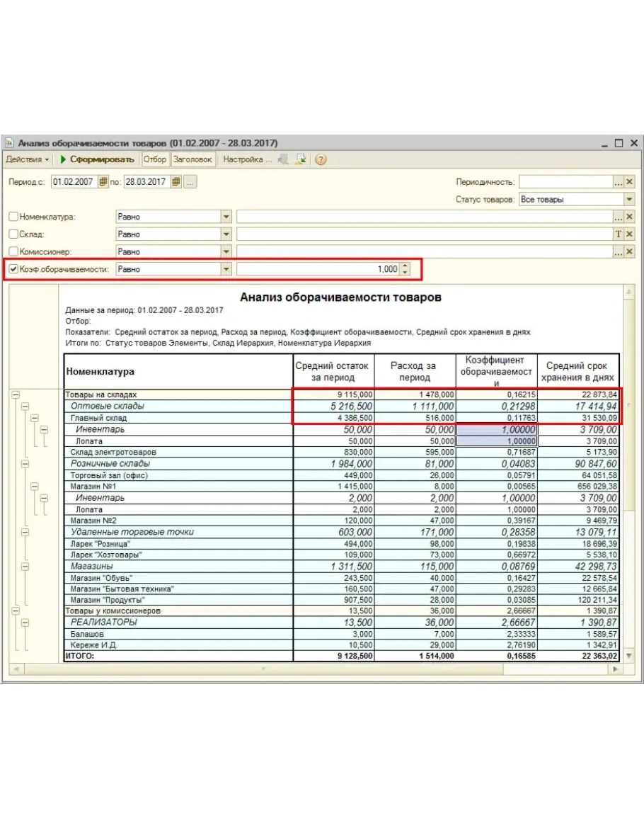The image size is (644, 818).
Task: Tick the Склад filter checkbox
Action: pyautogui.click(x=13, y=234)
